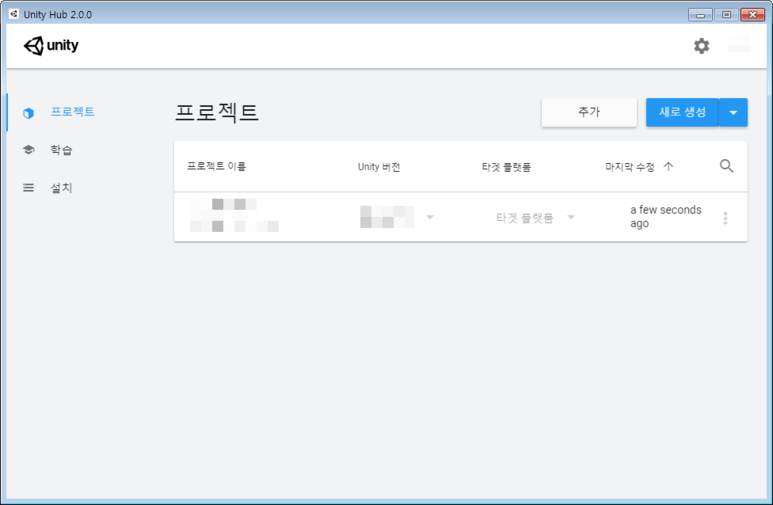Image resolution: width=773 pixels, height=505 pixels.
Task: Expand the 새로 생성 dropdown arrow
Action: pos(733,112)
